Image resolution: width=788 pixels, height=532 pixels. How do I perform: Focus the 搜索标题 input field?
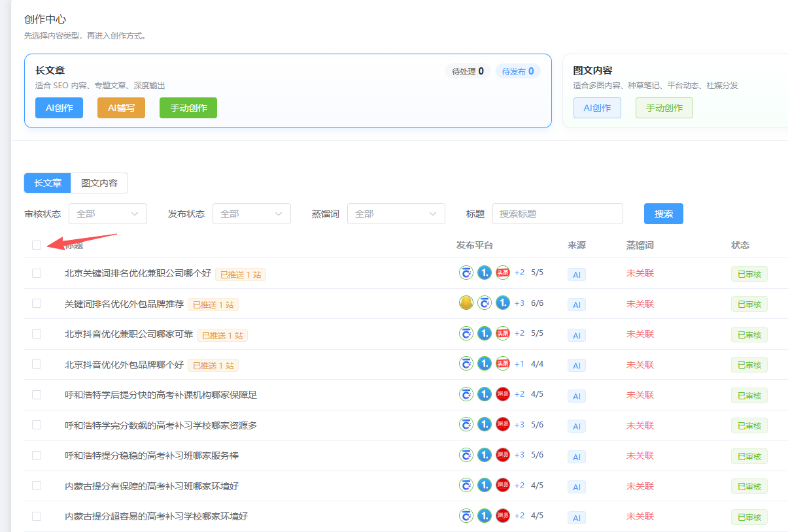coord(558,214)
